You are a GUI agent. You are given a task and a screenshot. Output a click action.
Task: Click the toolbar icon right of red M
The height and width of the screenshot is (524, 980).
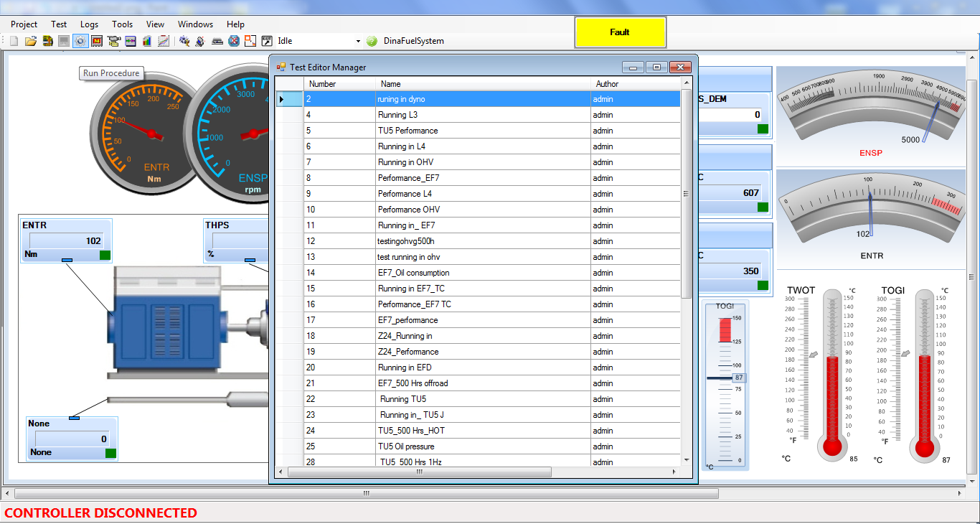click(113, 41)
